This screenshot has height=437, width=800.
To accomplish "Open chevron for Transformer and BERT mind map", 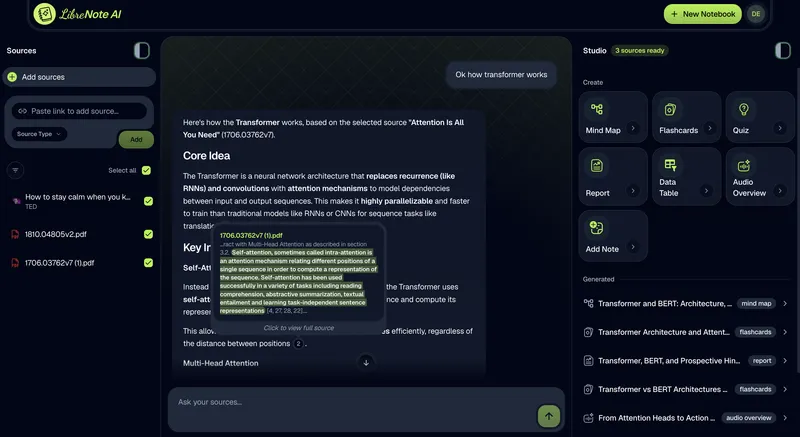I will click(785, 303).
